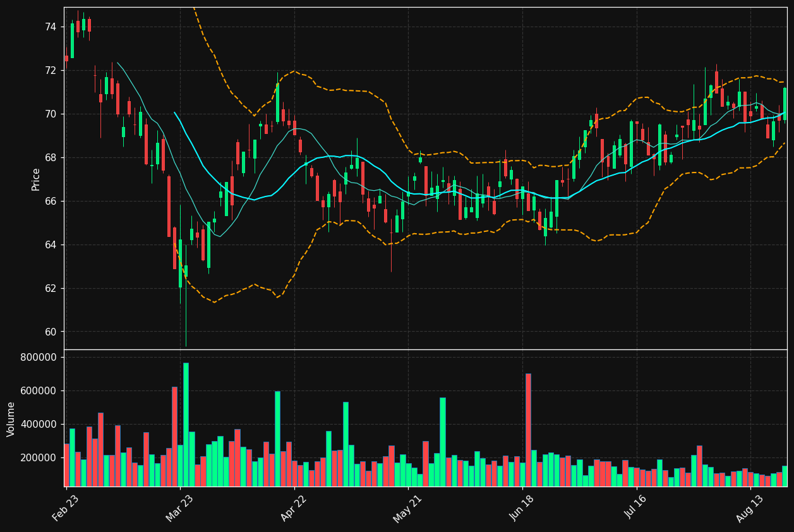Click the Mar 23 date label

tap(180, 508)
